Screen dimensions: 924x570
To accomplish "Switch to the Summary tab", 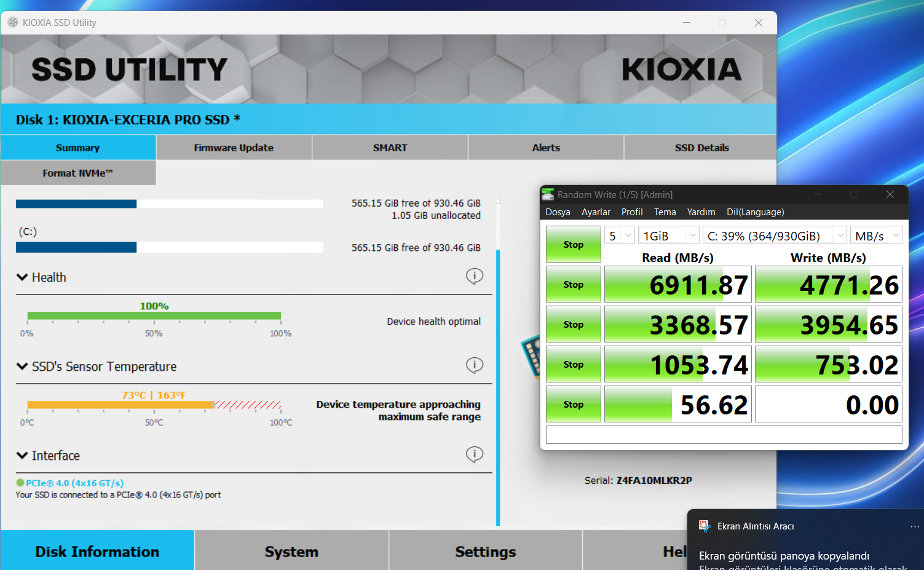I will [78, 148].
